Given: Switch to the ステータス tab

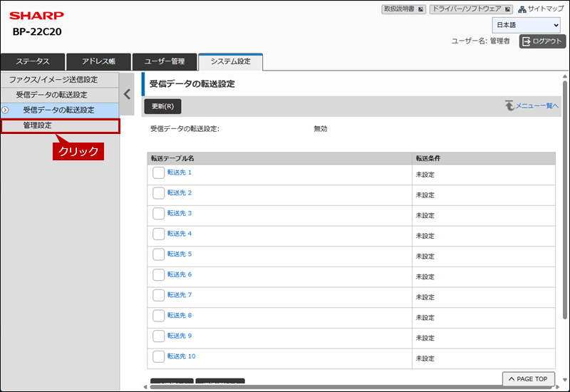Looking at the screenshot, I should point(33,62).
